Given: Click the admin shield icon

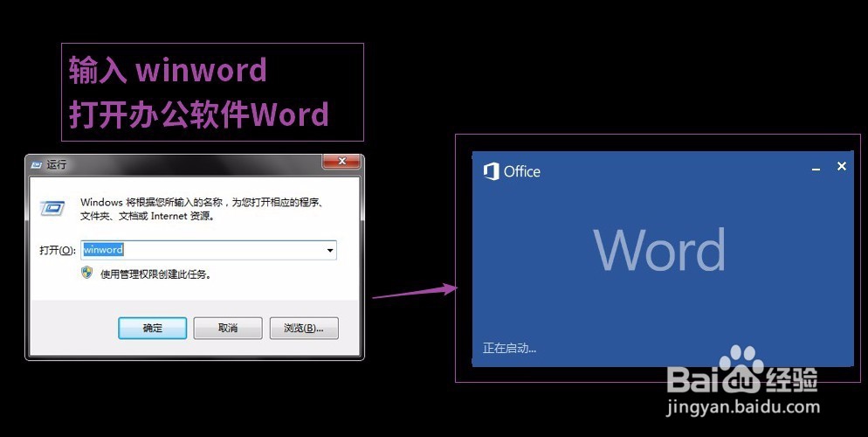Looking at the screenshot, I should click(x=87, y=273).
